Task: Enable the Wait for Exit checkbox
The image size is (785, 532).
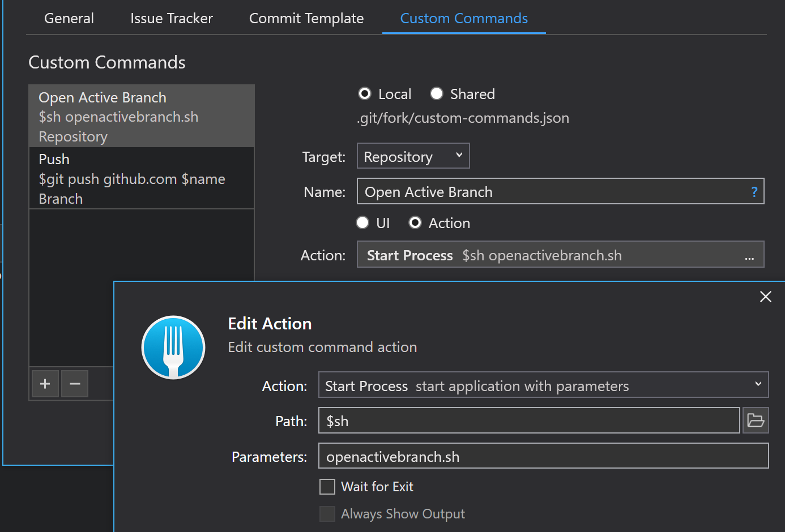Action: 327,486
